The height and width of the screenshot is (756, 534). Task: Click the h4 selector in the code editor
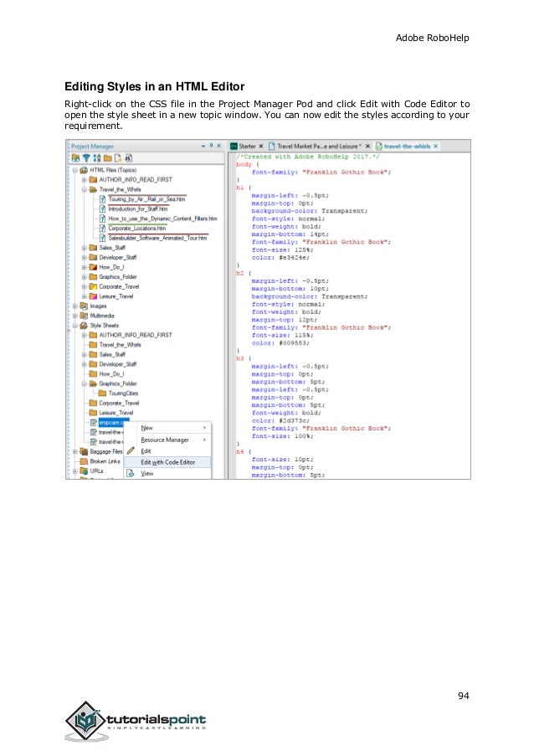tap(240, 452)
